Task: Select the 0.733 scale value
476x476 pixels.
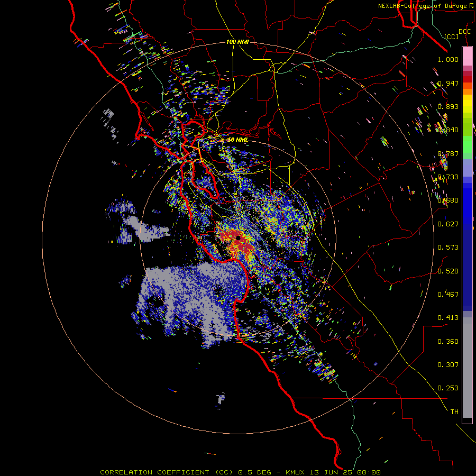Action: (448, 177)
